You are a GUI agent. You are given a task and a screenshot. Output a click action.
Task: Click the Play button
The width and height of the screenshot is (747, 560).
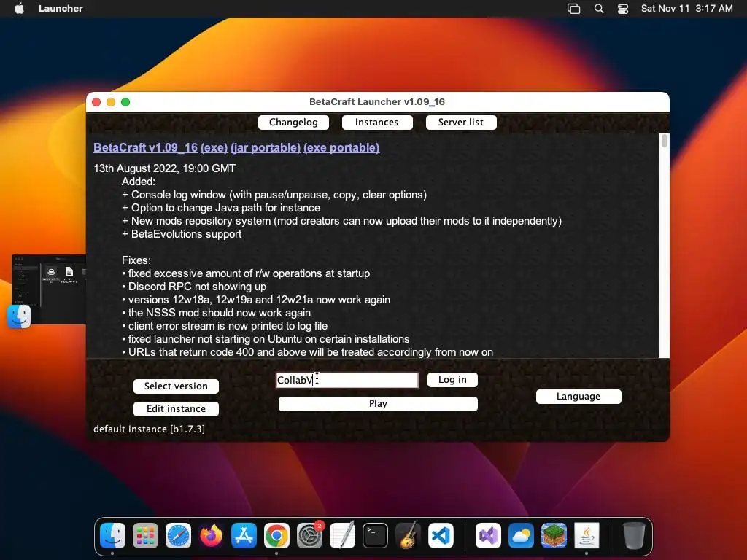378,404
